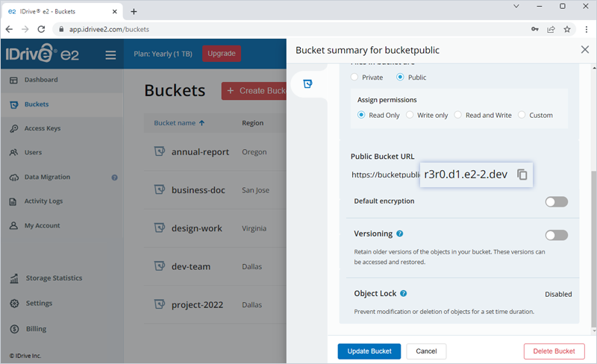597x364 pixels.
Task: Open a new browser tab
Action: pos(134,11)
